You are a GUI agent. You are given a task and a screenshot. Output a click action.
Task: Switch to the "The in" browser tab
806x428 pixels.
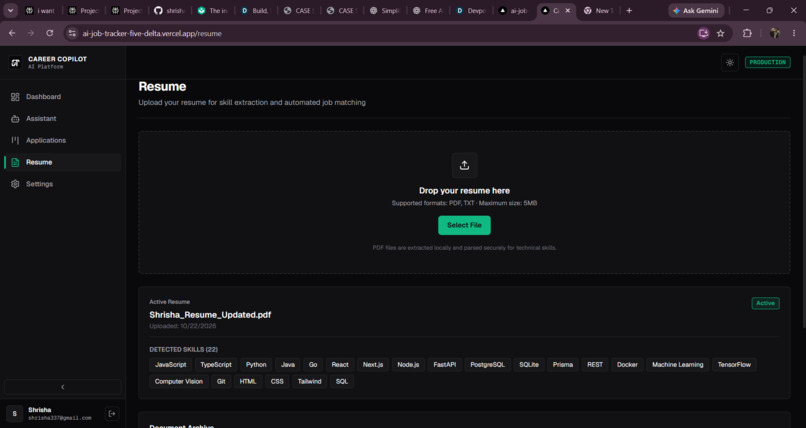coord(212,10)
